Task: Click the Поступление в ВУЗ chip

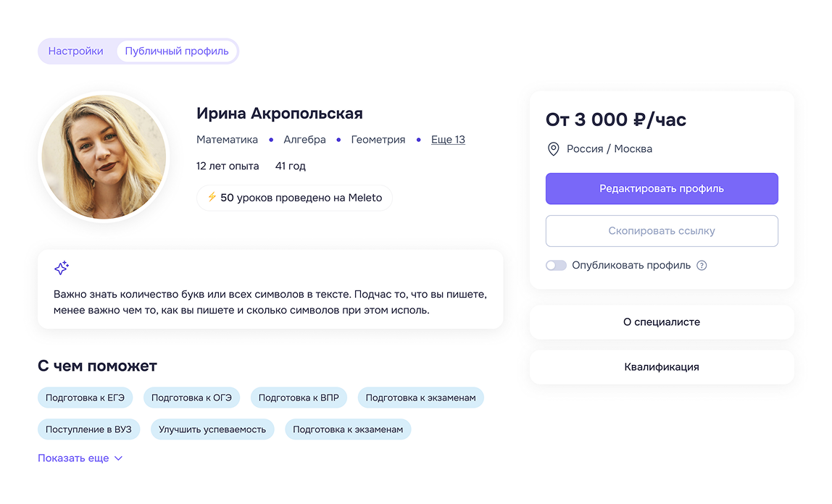Action: coord(88,429)
